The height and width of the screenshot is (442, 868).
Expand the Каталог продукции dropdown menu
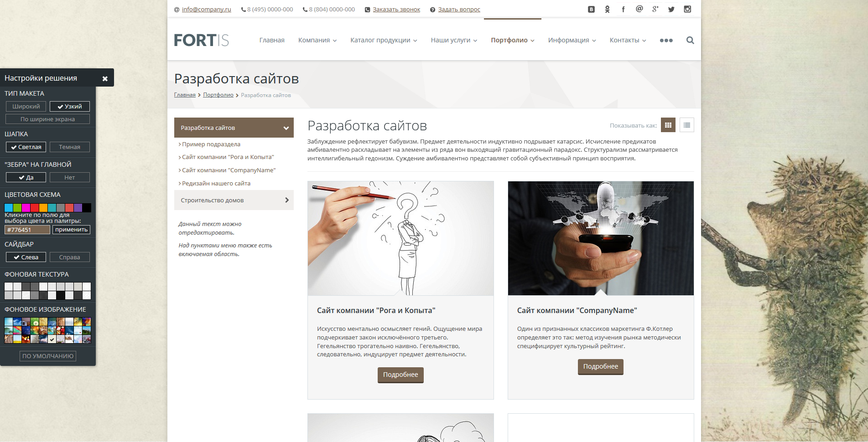pos(384,40)
